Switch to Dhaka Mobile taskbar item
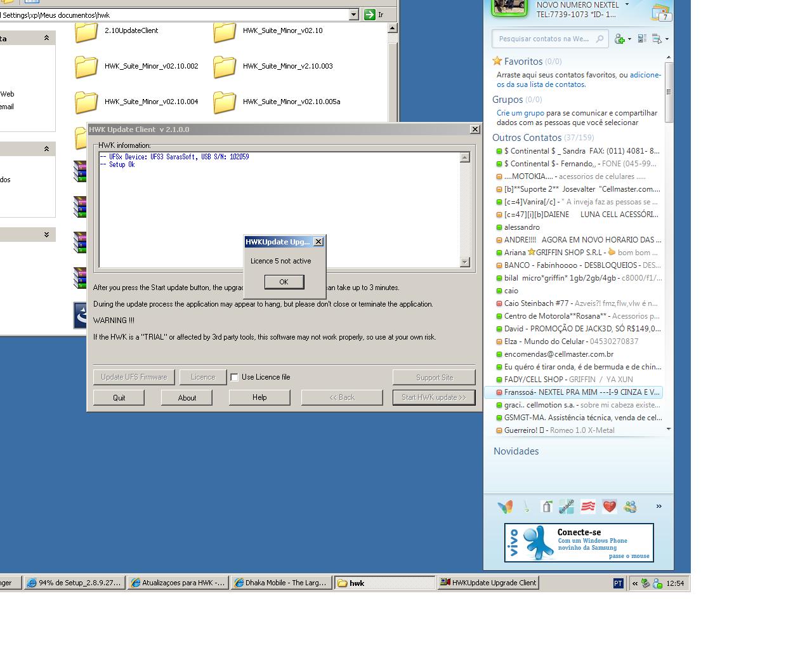This screenshot has width=812, height=650. pyautogui.click(x=281, y=583)
